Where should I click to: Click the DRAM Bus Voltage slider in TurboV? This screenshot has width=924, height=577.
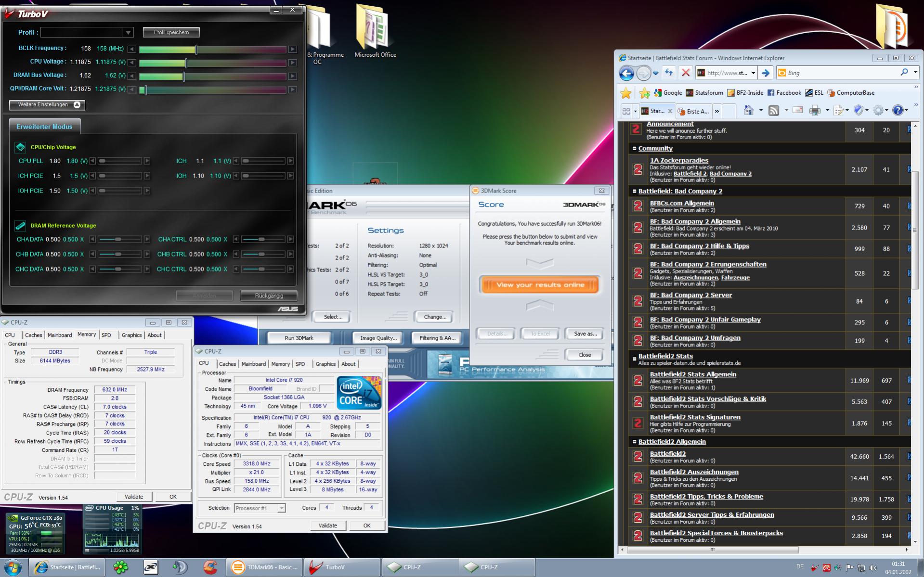tap(212, 76)
